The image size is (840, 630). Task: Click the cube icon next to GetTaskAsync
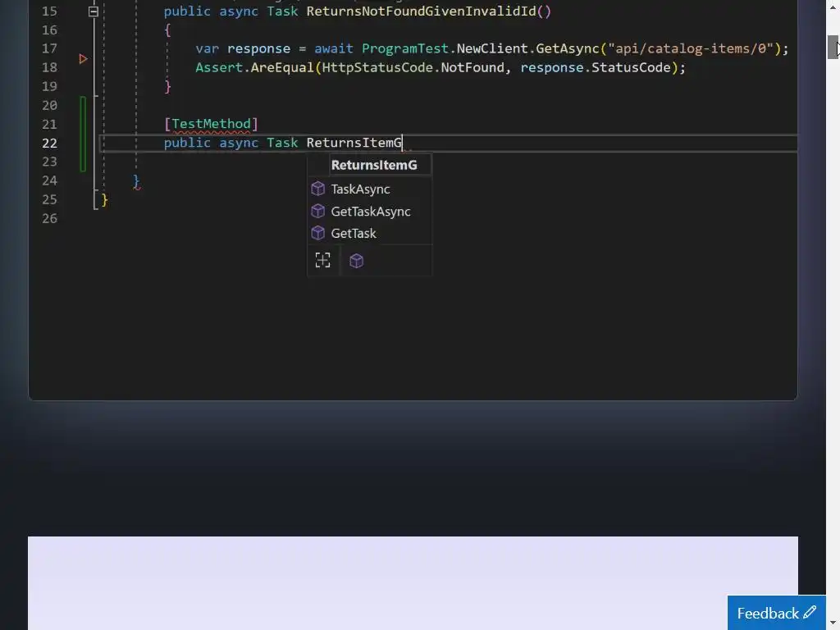pos(317,211)
